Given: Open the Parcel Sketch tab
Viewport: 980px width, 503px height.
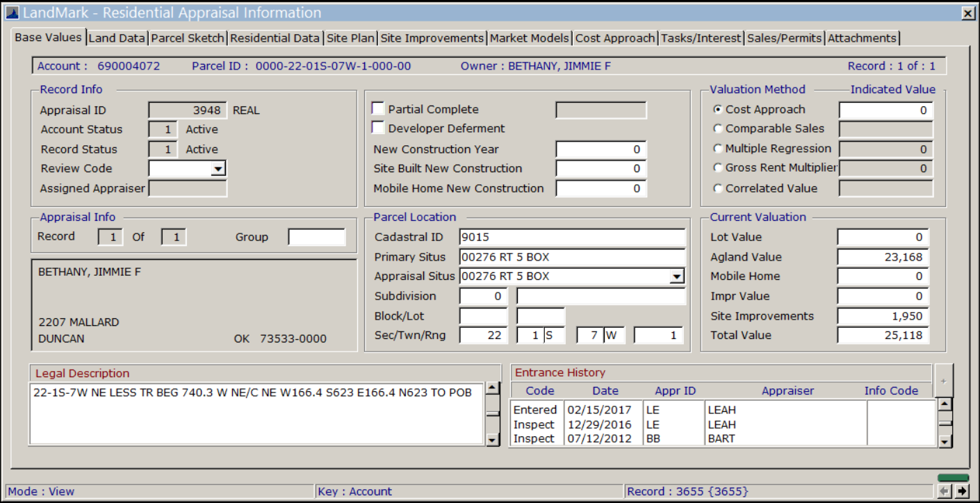Looking at the screenshot, I should coord(188,38).
